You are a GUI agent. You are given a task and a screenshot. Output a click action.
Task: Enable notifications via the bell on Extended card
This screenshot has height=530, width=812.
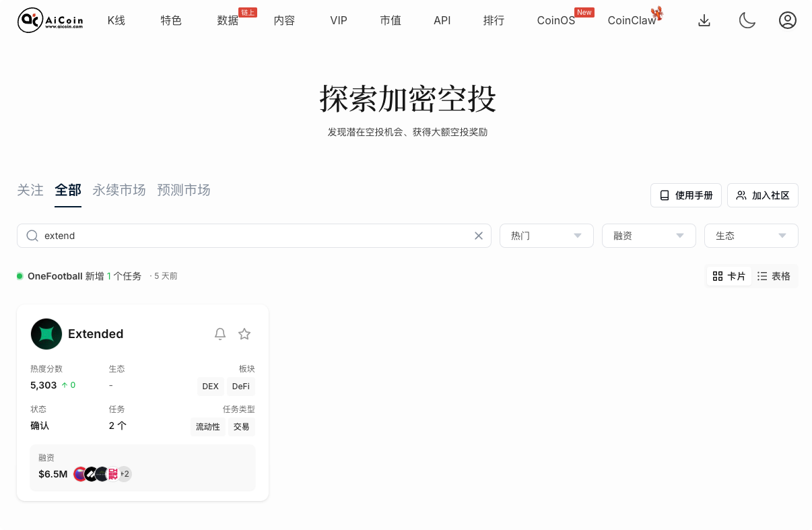pyautogui.click(x=219, y=333)
